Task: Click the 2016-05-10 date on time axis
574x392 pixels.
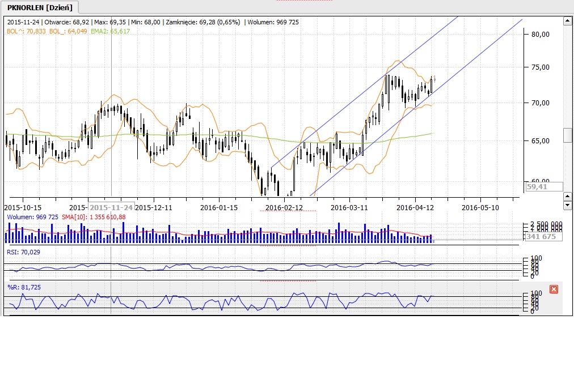Action: (x=480, y=207)
